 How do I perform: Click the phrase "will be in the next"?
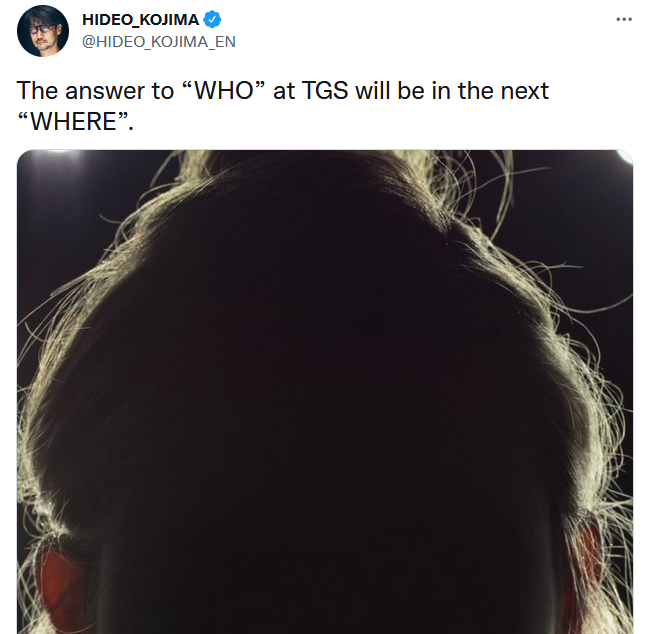(452, 91)
